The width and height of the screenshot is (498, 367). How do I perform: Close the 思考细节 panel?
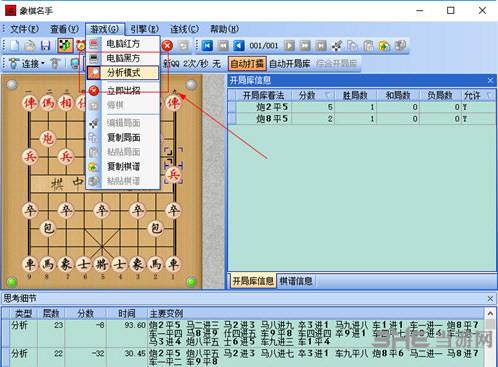point(490,299)
